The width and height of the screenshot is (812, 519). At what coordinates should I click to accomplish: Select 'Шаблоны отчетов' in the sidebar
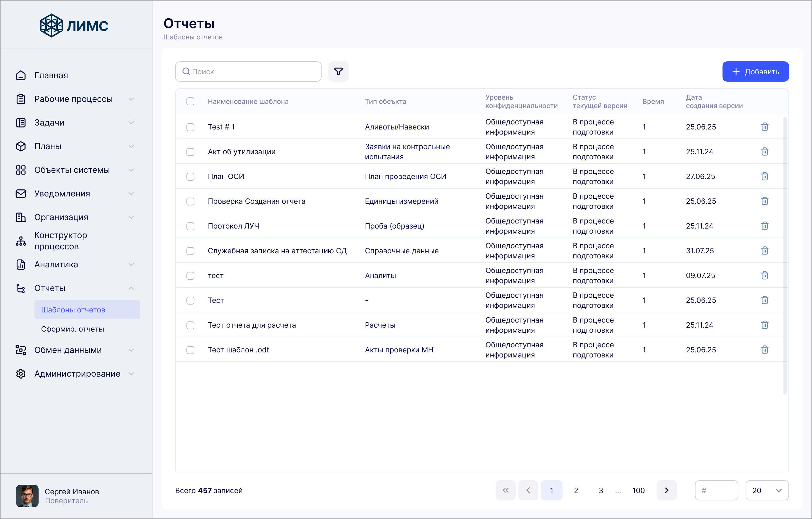click(73, 310)
